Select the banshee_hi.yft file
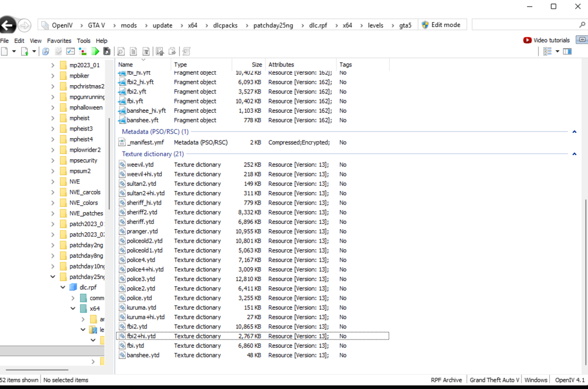588x389 pixels. point(146,110)
